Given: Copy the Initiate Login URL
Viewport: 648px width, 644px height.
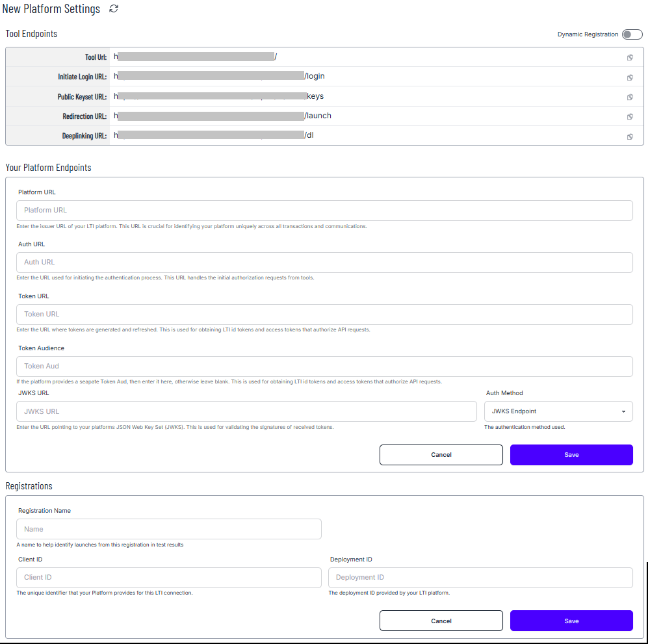Looking at the screenshot, I should point(629,77).
